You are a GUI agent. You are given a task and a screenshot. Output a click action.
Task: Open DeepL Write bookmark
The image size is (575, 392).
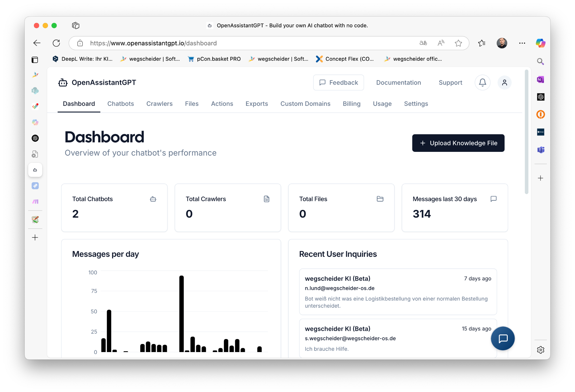[x=83, y=59]
